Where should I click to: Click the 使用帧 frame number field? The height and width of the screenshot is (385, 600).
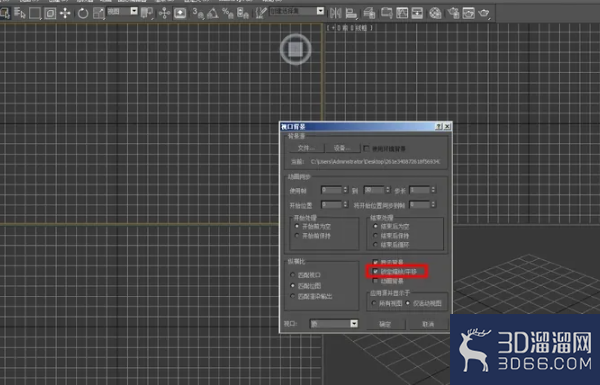click(331, 190)
